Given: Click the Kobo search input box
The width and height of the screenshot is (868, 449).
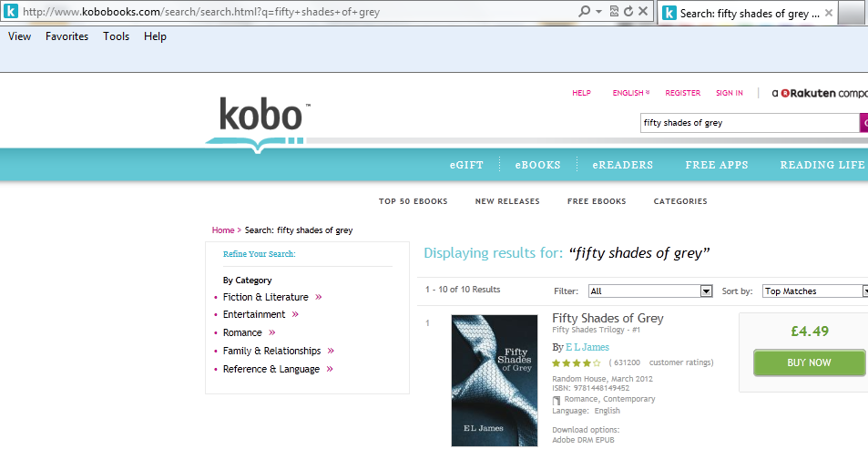Looking at the screenshot, I should pyautogui.click(x=750, y=123).
